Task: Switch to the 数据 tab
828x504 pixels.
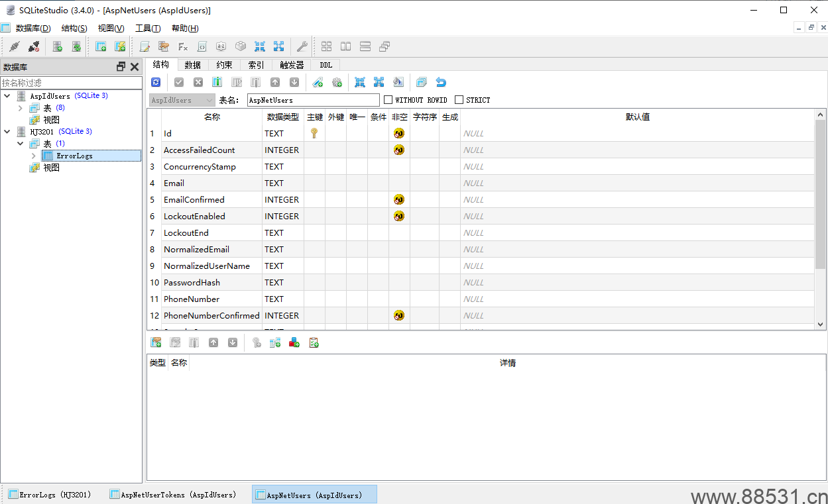Action: (193, 65)
